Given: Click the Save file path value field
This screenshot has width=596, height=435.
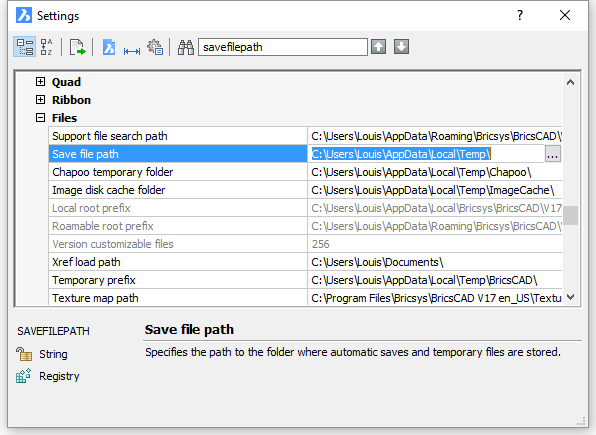Looking at the screenshot, I should tap(426, 154).
